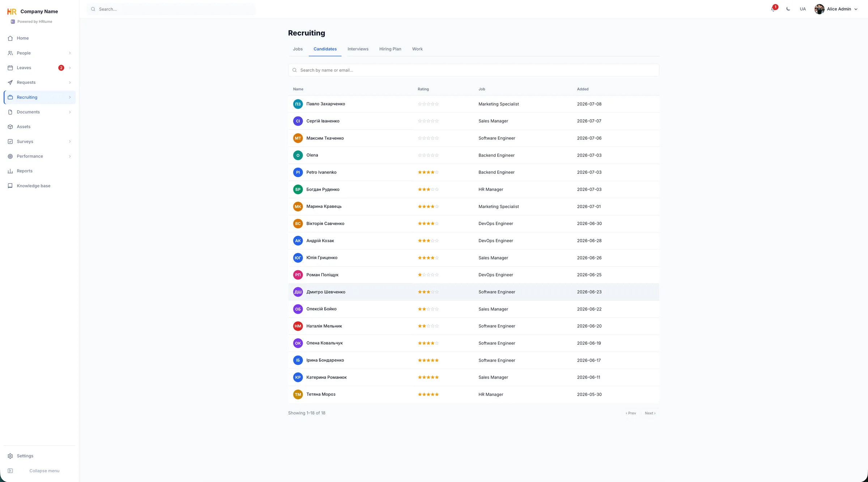
Task: Click the O avatar for Olena
Action: point(298,155)
